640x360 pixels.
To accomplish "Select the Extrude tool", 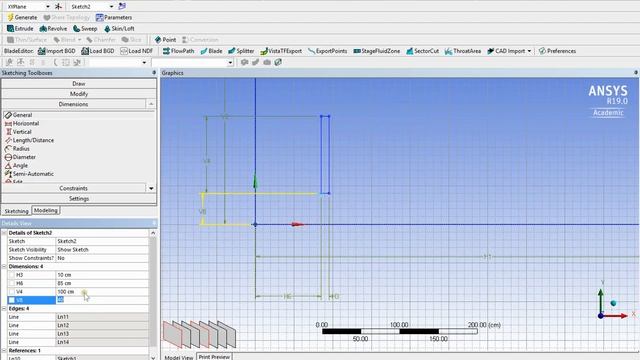I will pyautogui.click(x=20, y=29).
